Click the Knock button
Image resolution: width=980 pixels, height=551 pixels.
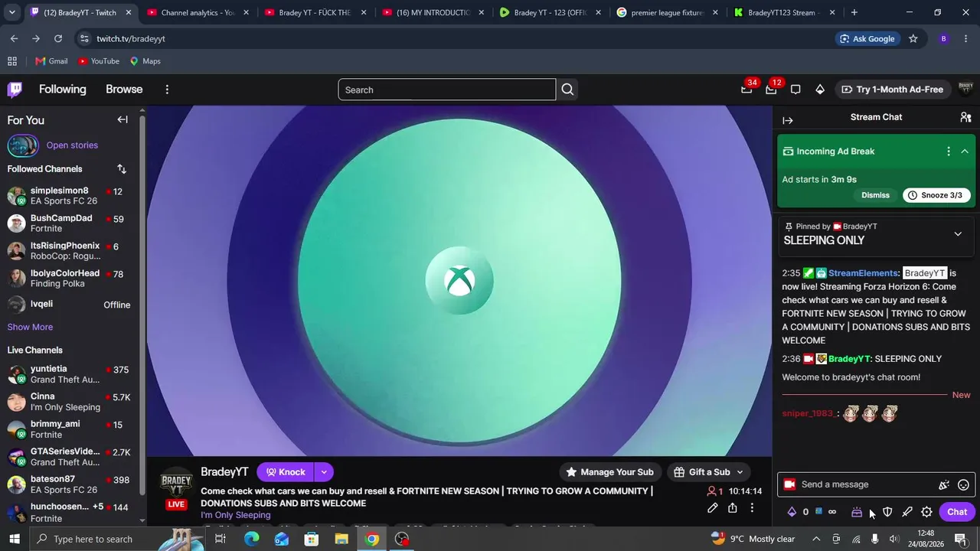(286, 472)
